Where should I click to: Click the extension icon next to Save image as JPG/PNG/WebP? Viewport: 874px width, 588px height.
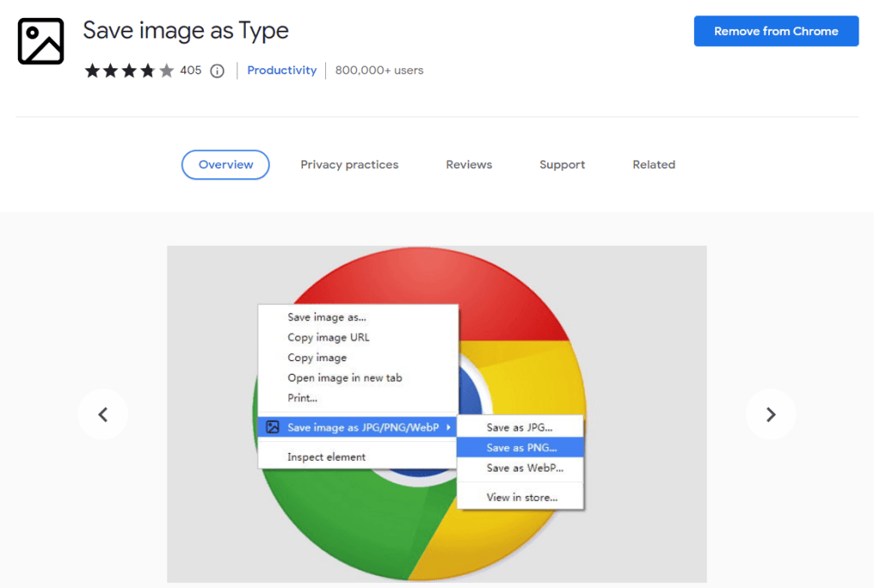(273, 427)
